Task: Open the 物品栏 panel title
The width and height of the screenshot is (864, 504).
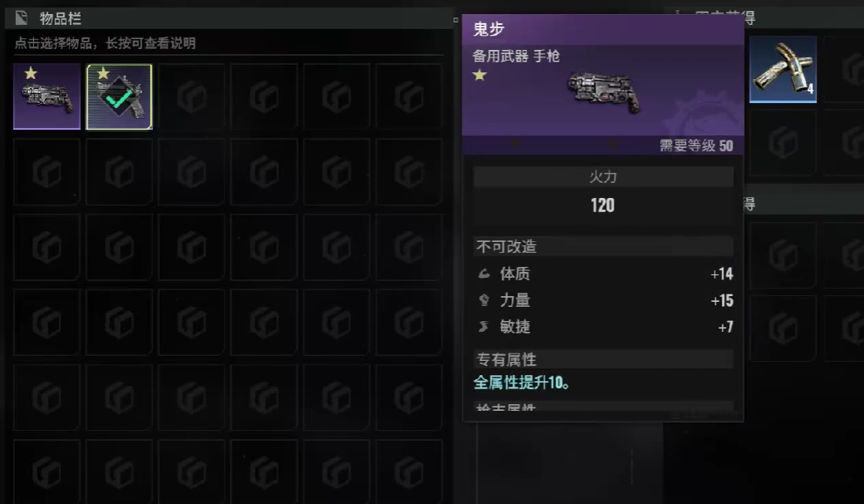Action: tap(61, 19)
